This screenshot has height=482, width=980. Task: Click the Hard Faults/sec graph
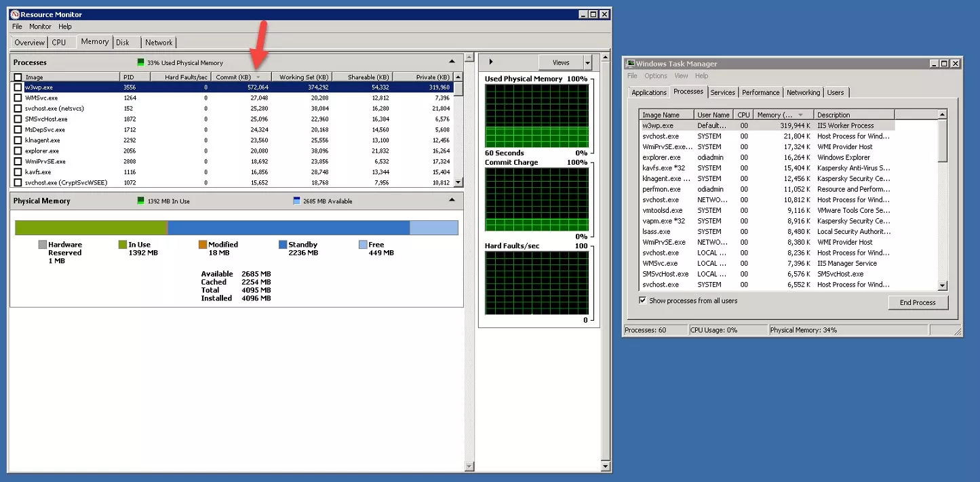(536, 283)
